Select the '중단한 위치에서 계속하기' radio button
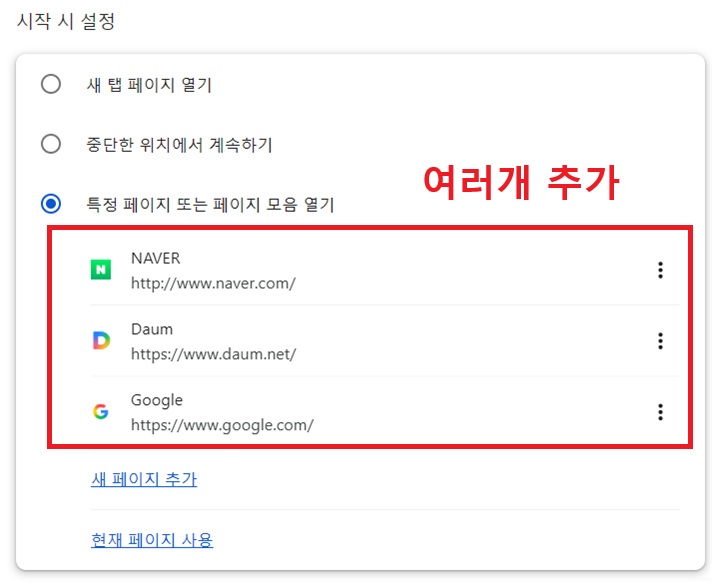 [51, 144]
